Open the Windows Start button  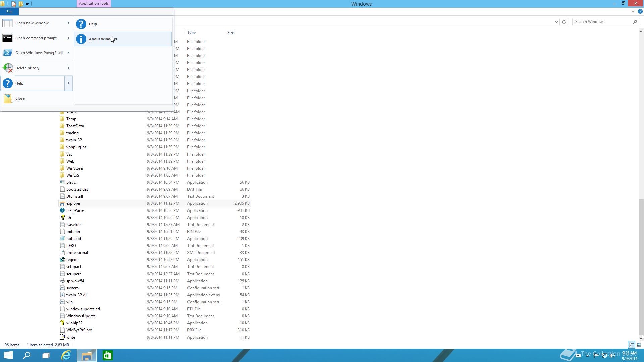pyautogui.click(x=8, y=355)
